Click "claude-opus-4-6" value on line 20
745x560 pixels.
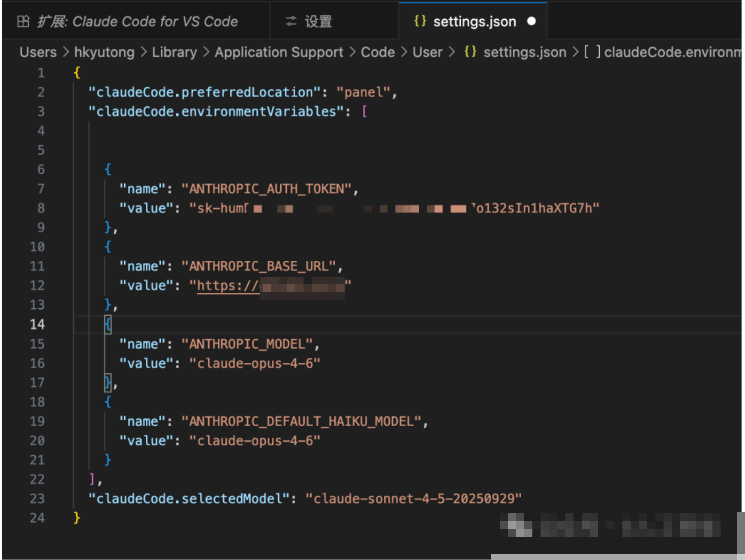coord(255,441)
